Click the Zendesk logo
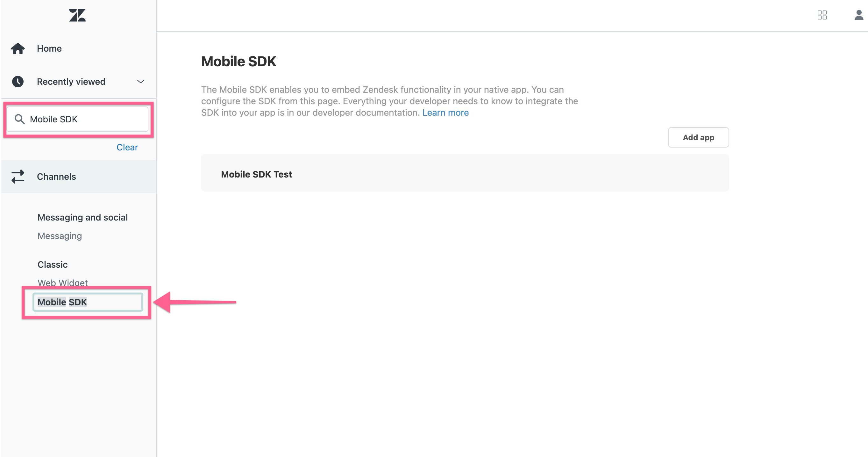This screenshot has width=868, height=457. pos(77,15)
